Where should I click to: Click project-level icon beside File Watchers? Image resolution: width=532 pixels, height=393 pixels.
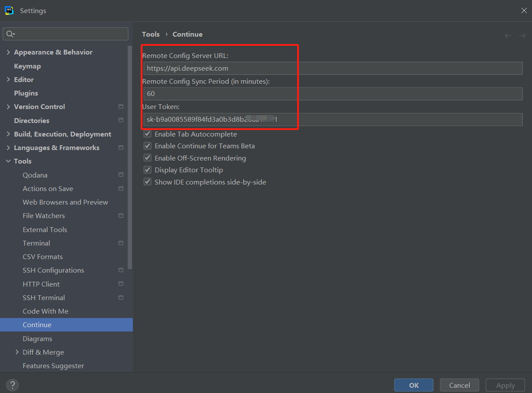[x=121, y=215]
